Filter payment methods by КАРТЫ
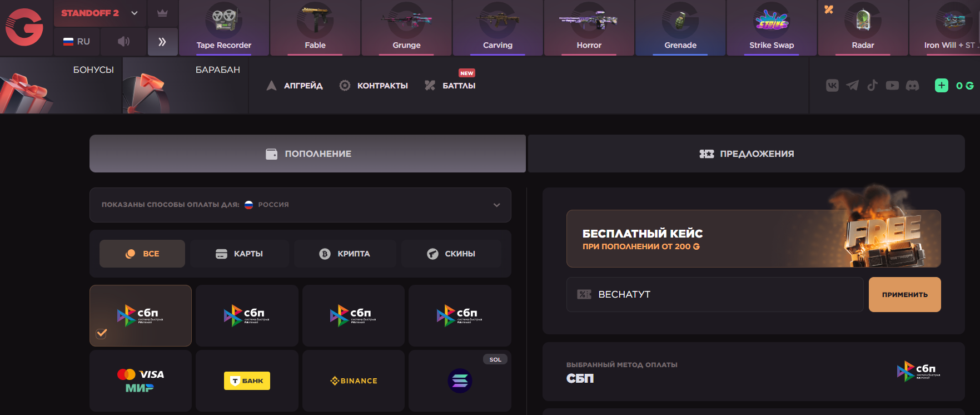Viewport: 980px width, 415px height. pyautogui.click(x=239, y=254)
